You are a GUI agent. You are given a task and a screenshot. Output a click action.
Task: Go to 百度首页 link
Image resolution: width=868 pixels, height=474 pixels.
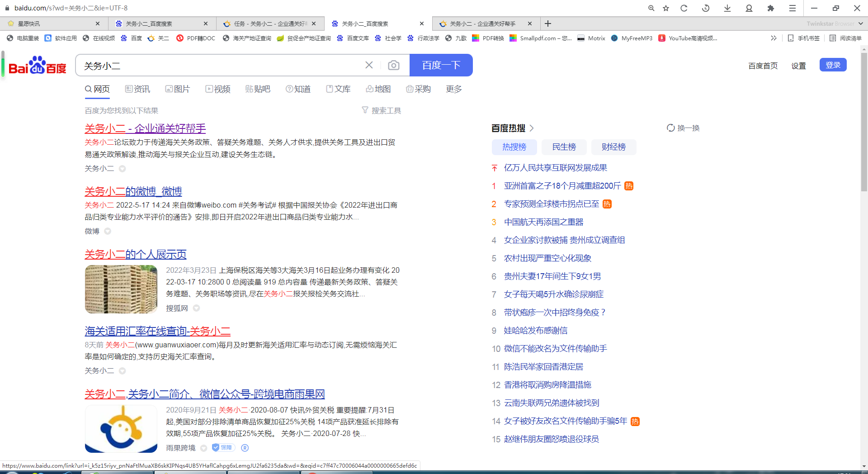(763, 66)
